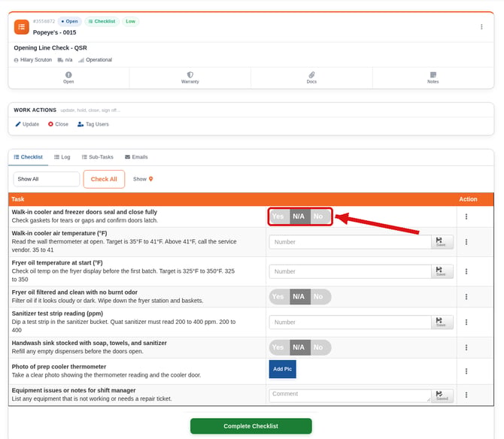
Task: Click the Open status badge
Action: click(x=69, y=21)
